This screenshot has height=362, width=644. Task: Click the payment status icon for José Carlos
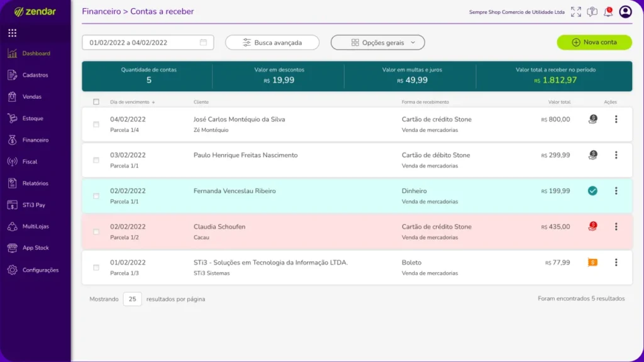592,119
